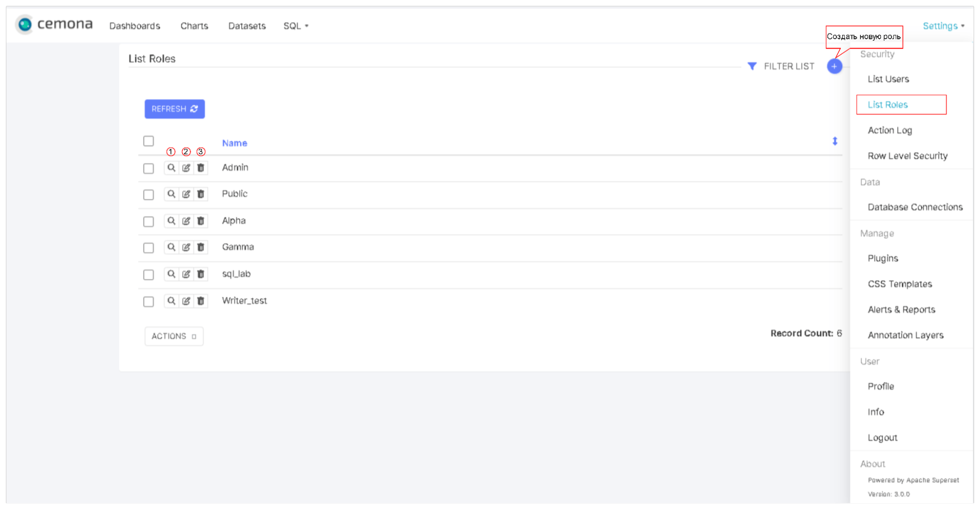Open List Users from Security menu

[888, 79]
